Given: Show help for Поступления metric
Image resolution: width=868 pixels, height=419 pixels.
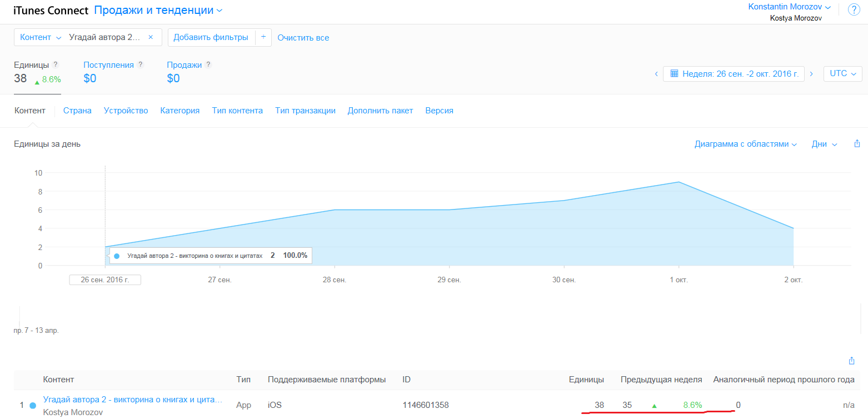Looking at the screenshot, I should (141, 64).
